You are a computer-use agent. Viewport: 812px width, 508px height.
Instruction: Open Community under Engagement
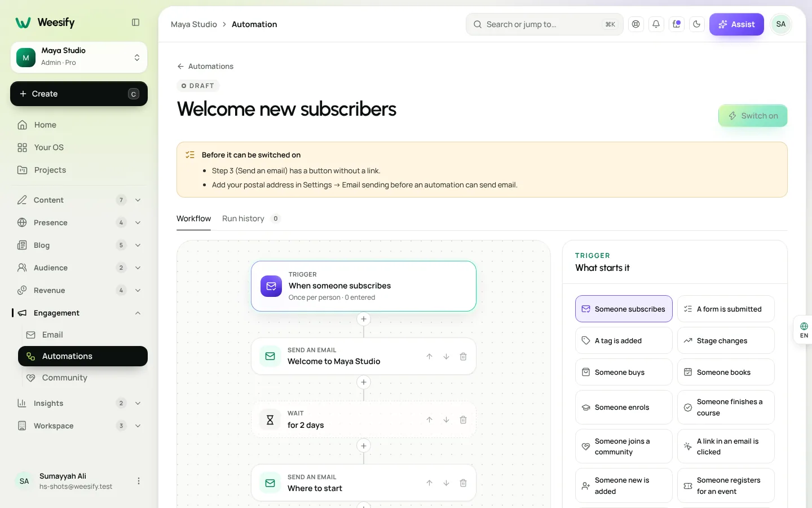tap(83, 378)
